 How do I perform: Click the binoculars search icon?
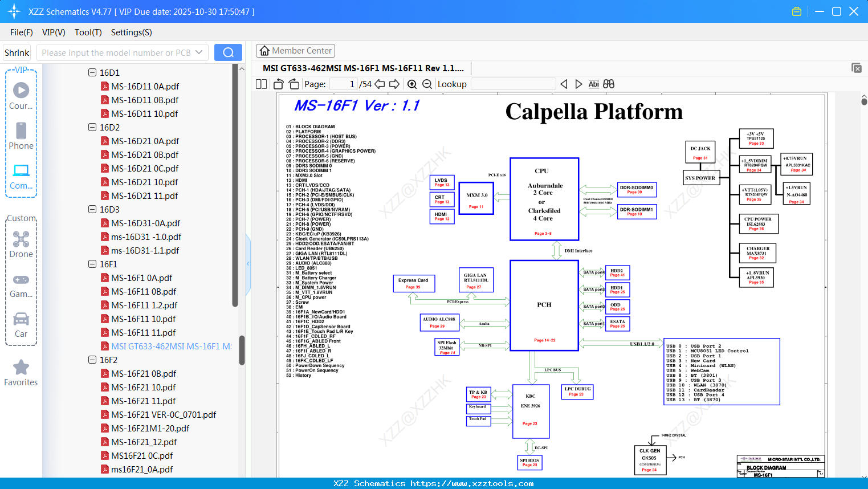pos(609,84)
